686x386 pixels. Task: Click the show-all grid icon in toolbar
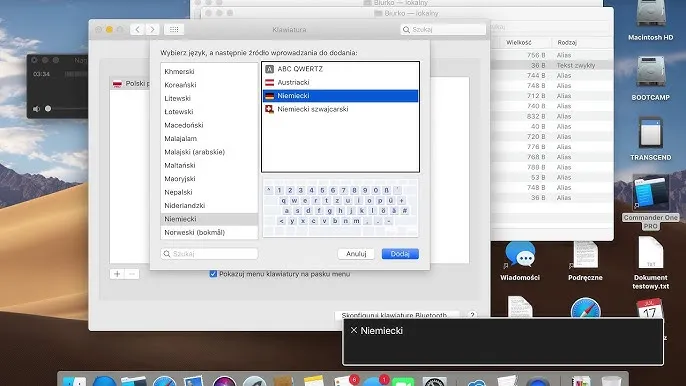(174, 29)
